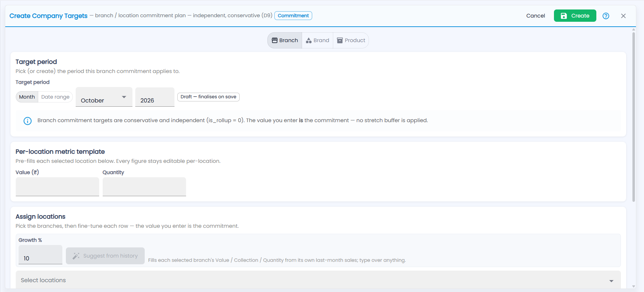Screen dimensions: 644x292
Task: Click the Commitment badge in header
Action: (x=293, y=16)
